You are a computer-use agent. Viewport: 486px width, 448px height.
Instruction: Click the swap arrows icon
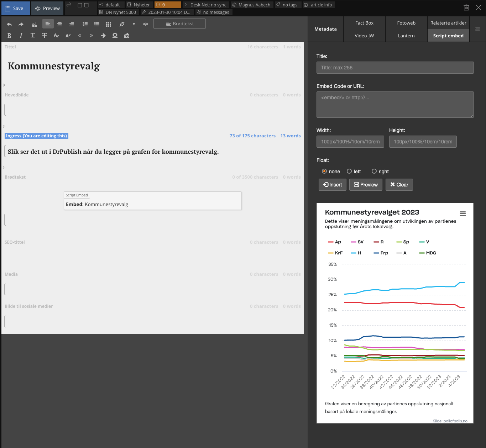point(69,5)
